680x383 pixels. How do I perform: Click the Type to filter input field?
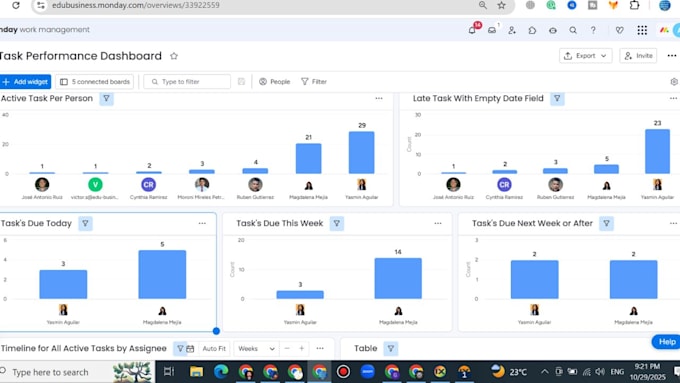187,82
